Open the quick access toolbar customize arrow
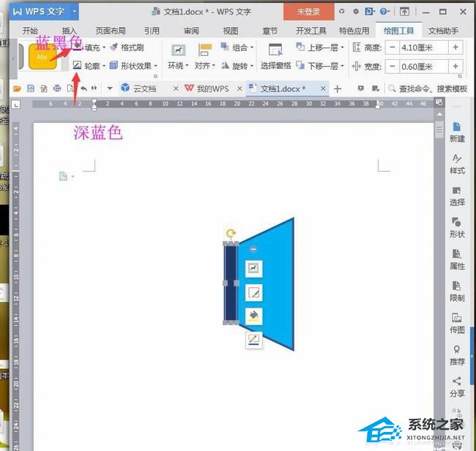This screenshot has height=451, width=476. 110,89
